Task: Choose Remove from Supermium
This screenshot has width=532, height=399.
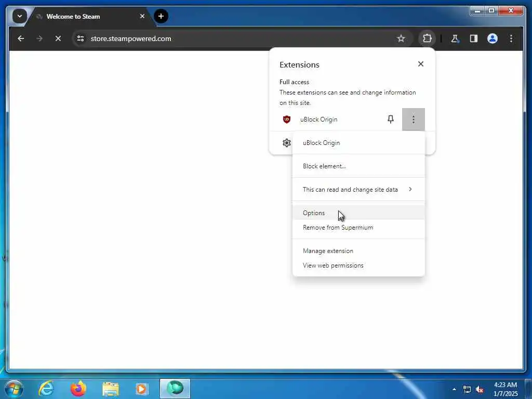Action: (358, 228)
